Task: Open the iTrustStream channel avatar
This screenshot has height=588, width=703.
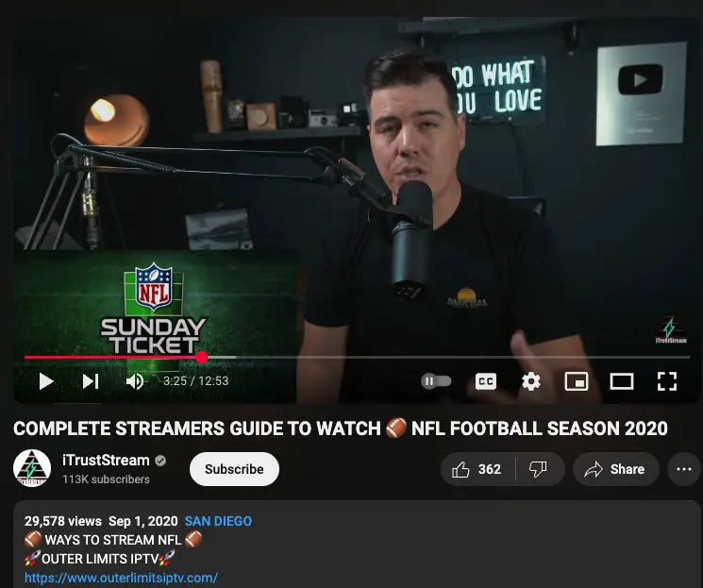Action: coord(32,468)
